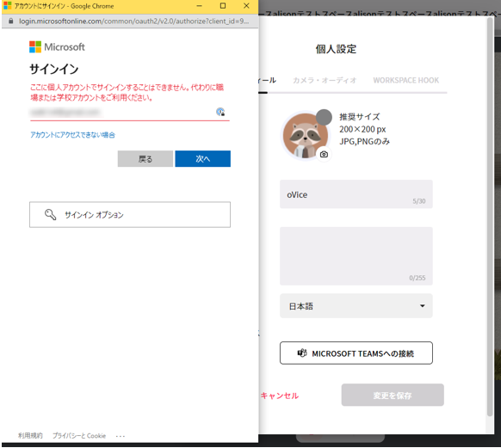
Task: Select the login.microsoftonline.com address bar URL
Action: [x=133, y=21]
